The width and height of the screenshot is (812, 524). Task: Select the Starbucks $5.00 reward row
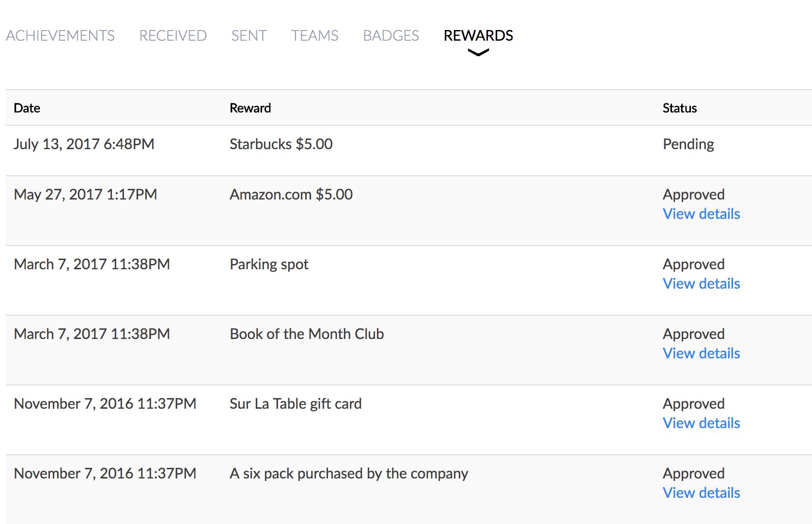pos(281,144)
